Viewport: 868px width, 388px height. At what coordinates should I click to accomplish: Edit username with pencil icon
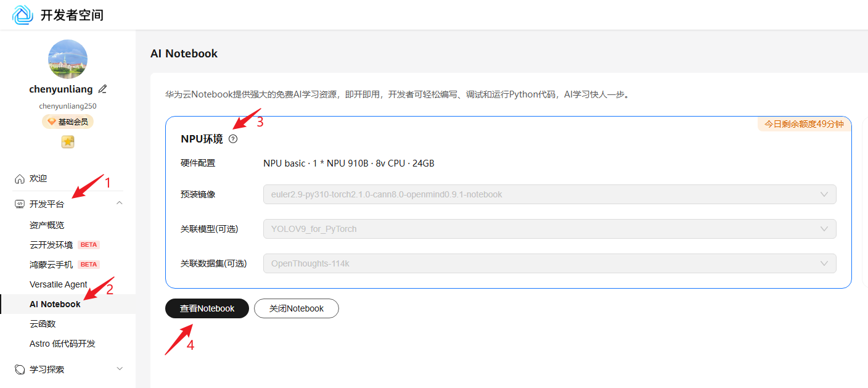[102, 89]
